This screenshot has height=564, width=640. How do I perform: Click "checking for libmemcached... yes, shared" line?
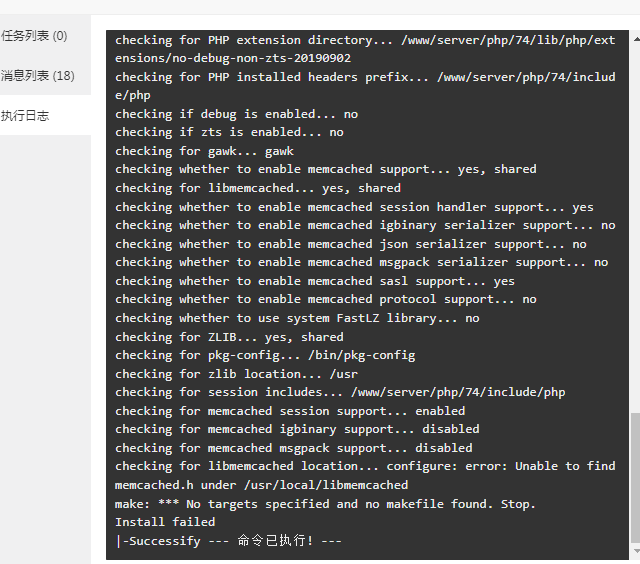(x=258, y=188)
